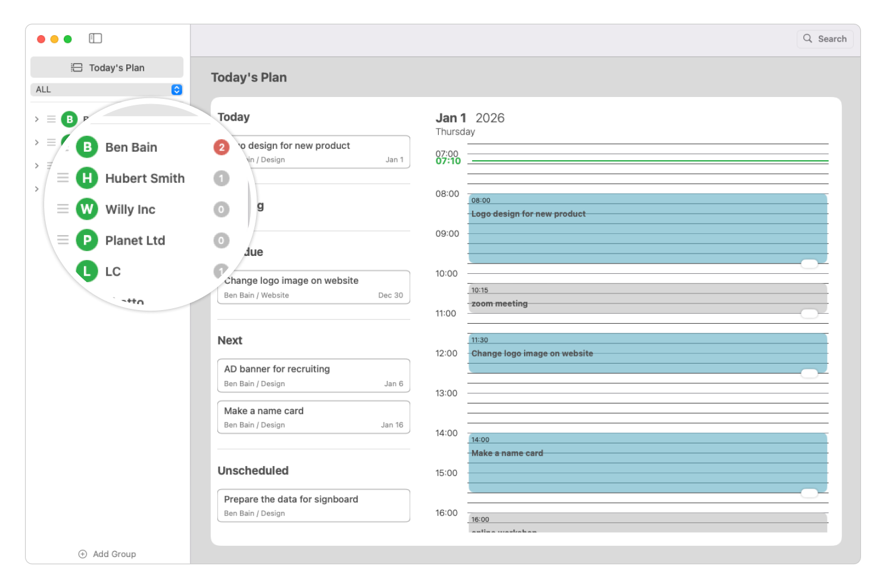
Task: Click the Search field in toolbar
Action: click(x=825, y=39)
